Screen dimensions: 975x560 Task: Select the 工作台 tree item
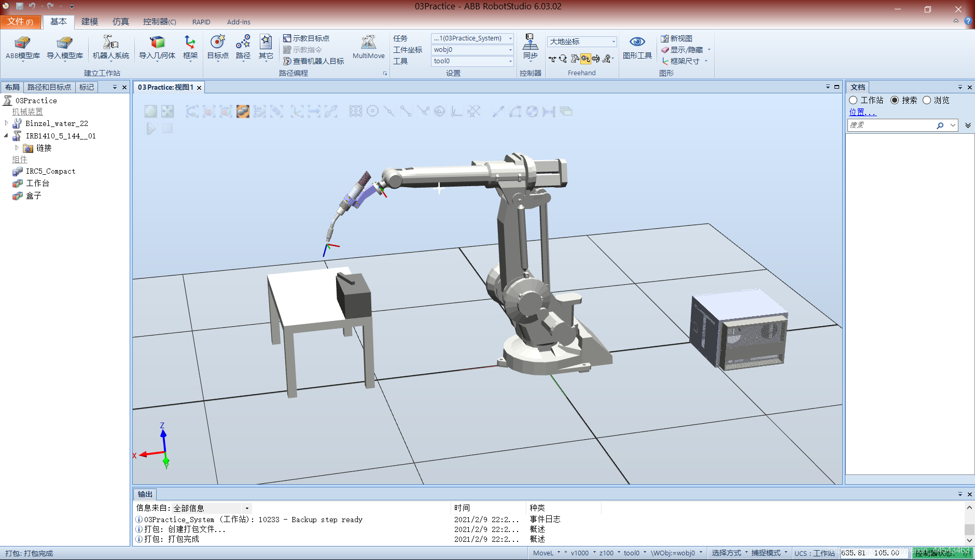point(37,183)
